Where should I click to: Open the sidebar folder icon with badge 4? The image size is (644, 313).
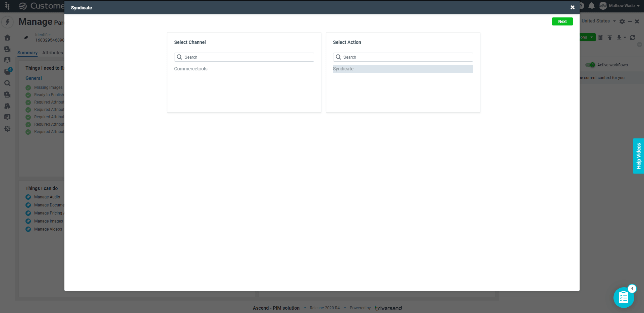(x=7, y=71)
